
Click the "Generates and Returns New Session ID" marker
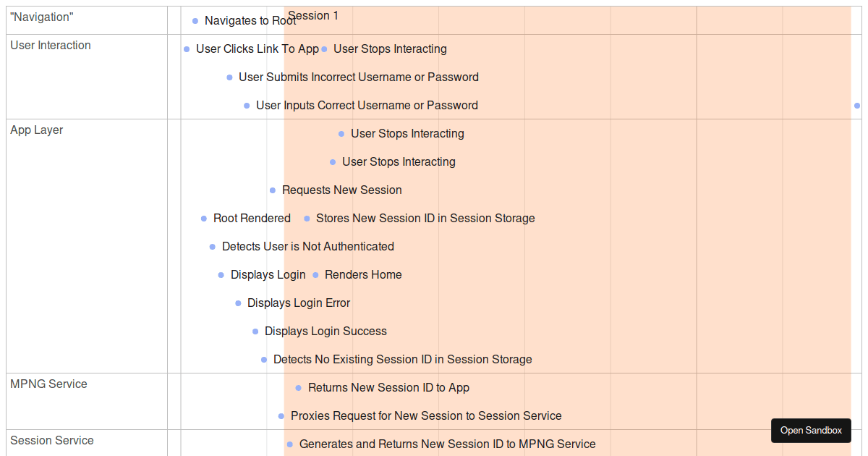290,444
